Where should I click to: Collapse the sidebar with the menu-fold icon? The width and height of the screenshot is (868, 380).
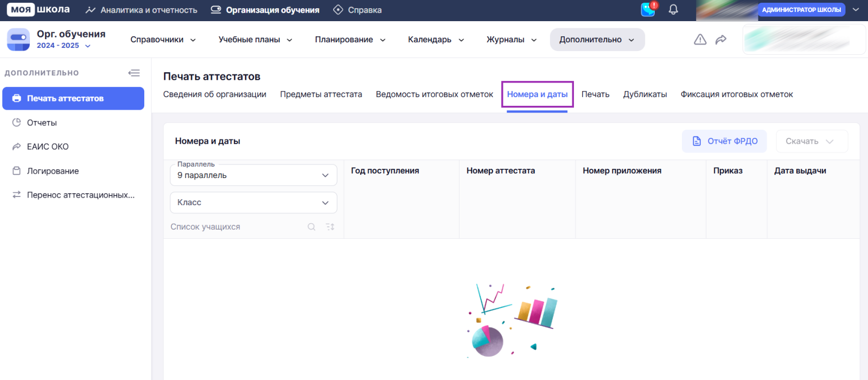pyautogui.click(x=134, y=73)
